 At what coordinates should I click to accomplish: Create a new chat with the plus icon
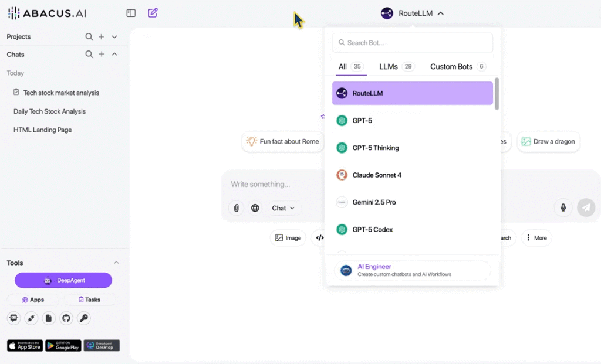tap(102, 55)
